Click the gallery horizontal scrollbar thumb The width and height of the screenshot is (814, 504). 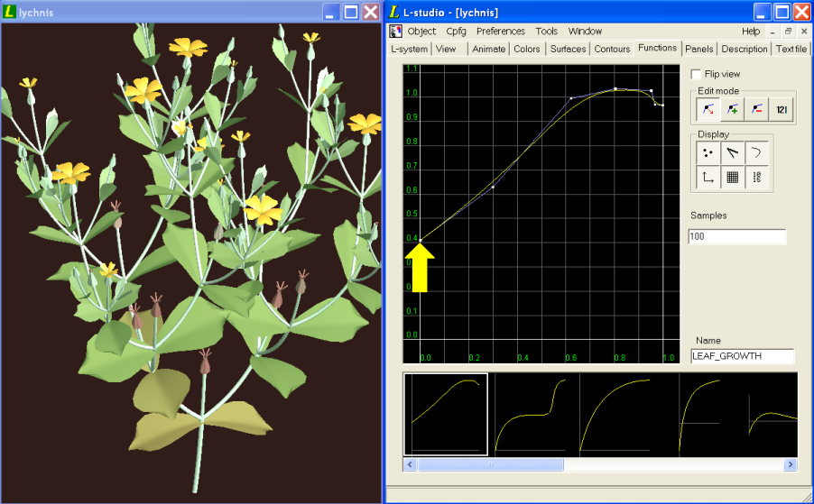491,464
